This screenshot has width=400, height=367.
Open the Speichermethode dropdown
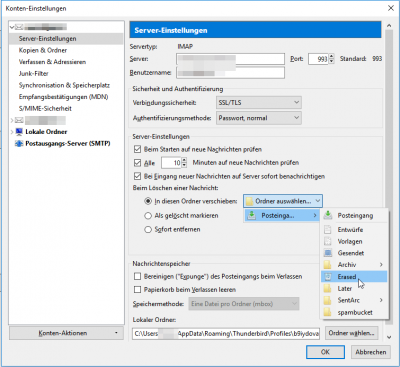click(x=244, y=304)
